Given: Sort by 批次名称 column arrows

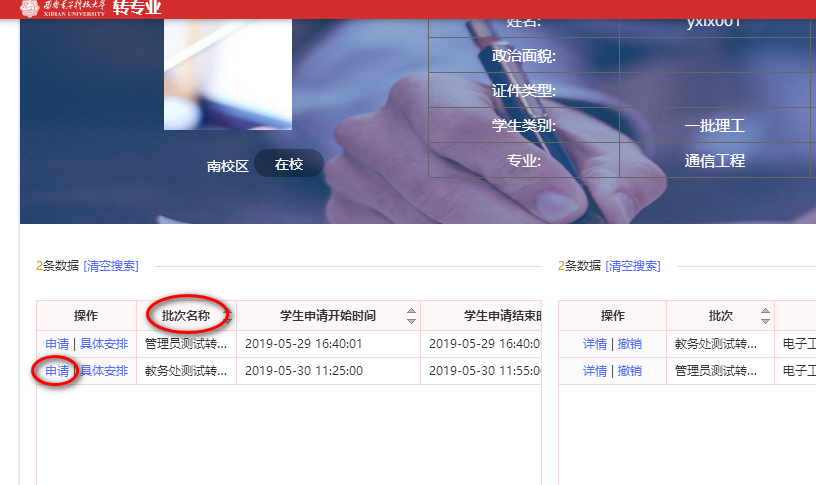Looking at the screenshot, I should [x=226, y=316].
